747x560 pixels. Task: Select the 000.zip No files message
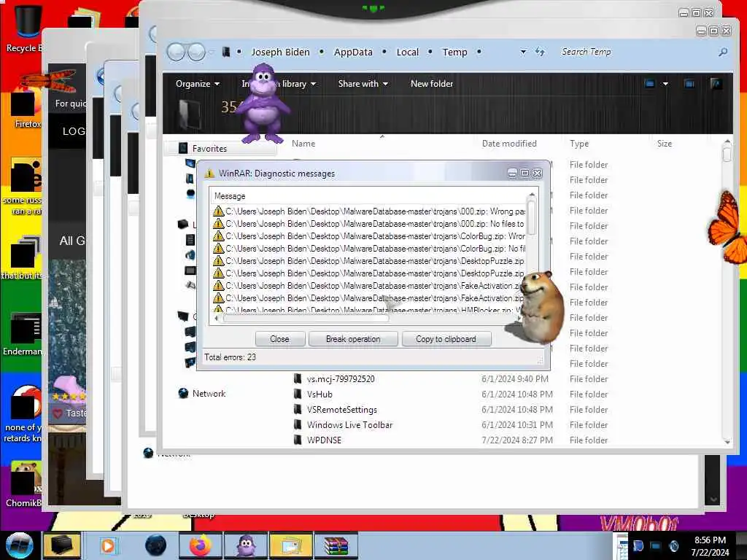click(x=368, y=223)
